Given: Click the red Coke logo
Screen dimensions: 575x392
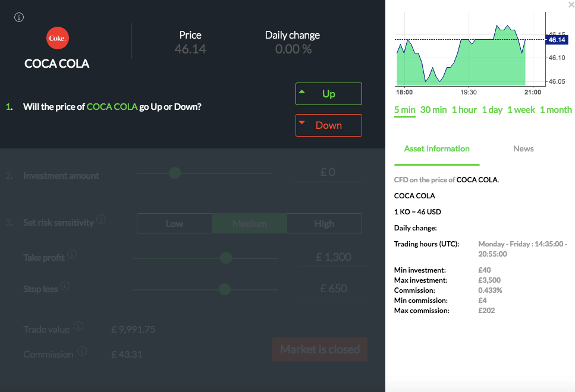Looking at the screenshot, I should 58,38.
